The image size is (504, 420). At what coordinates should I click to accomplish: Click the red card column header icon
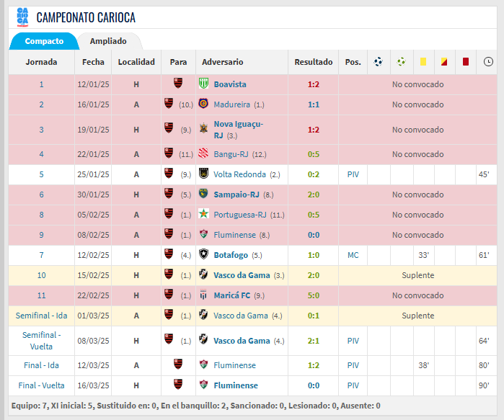[x=466, y=61]
